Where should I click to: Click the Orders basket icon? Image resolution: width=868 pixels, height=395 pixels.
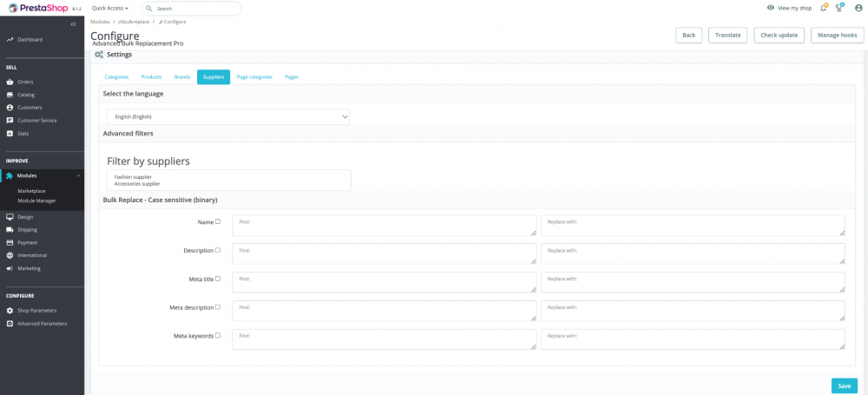tap(10, 82)
